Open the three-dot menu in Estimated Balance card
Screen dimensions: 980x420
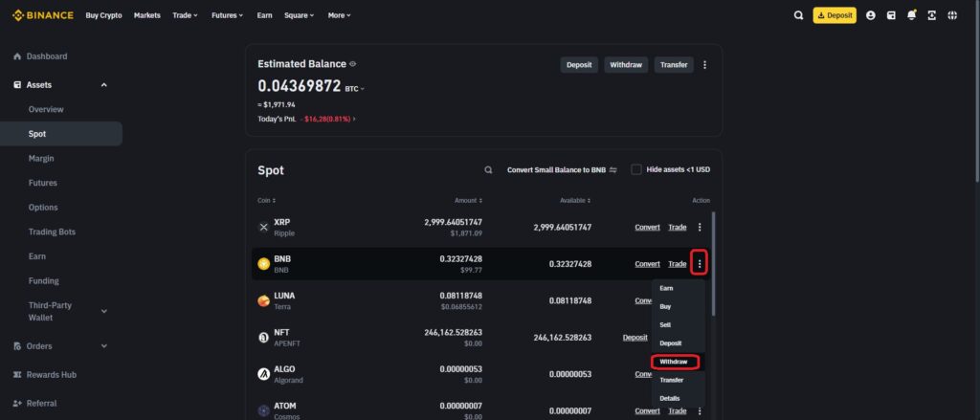click(705, 65)
